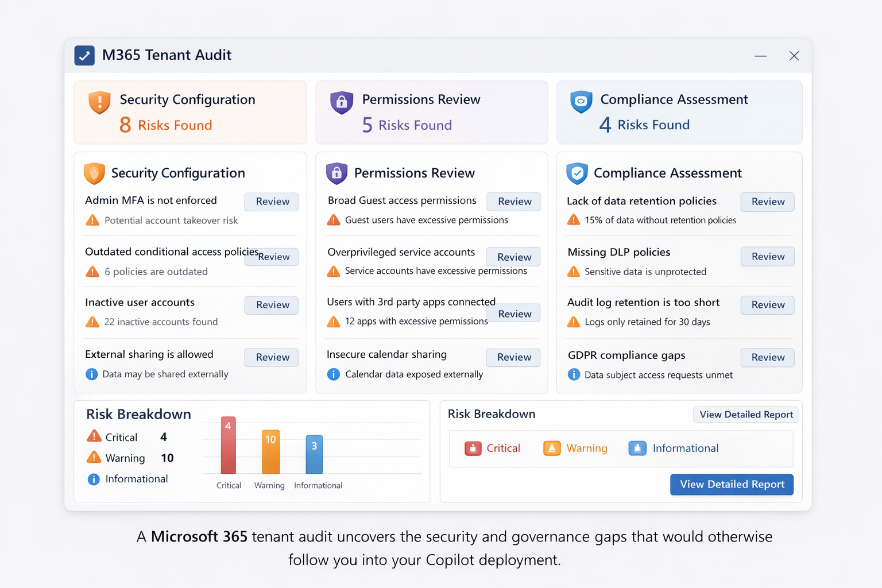Click the warning icon beside '6 policies are outdated'
The height and width of the screenshot is (588, 882).
click(92, 271)
